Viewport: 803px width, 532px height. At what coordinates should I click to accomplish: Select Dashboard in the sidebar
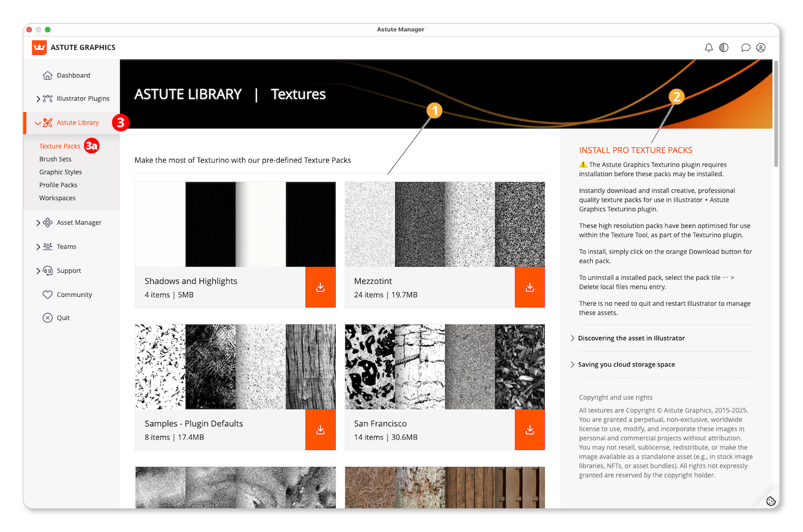pyautogui.click(x=73, y=75)
